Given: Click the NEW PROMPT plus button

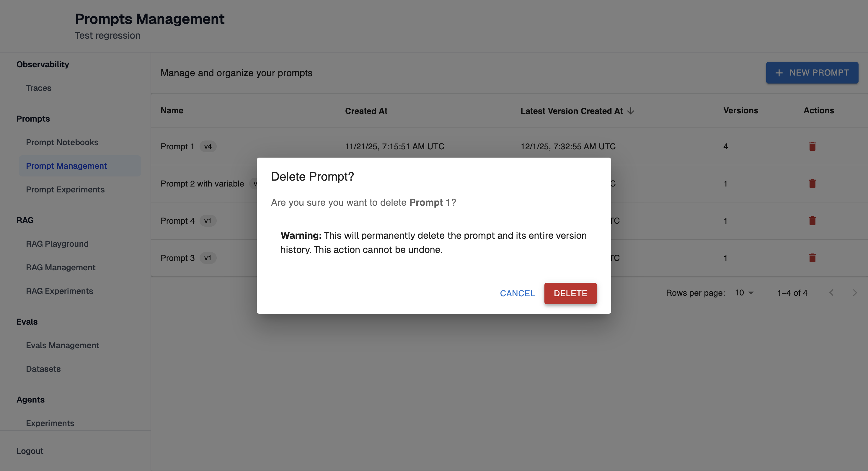Looking at the screenshot, I should [812, 72].
